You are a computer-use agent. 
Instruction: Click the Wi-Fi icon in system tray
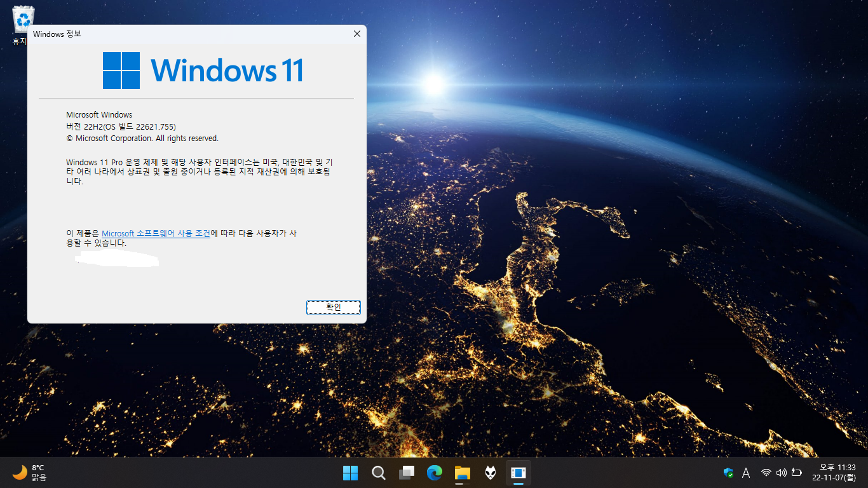coord(766,473)
